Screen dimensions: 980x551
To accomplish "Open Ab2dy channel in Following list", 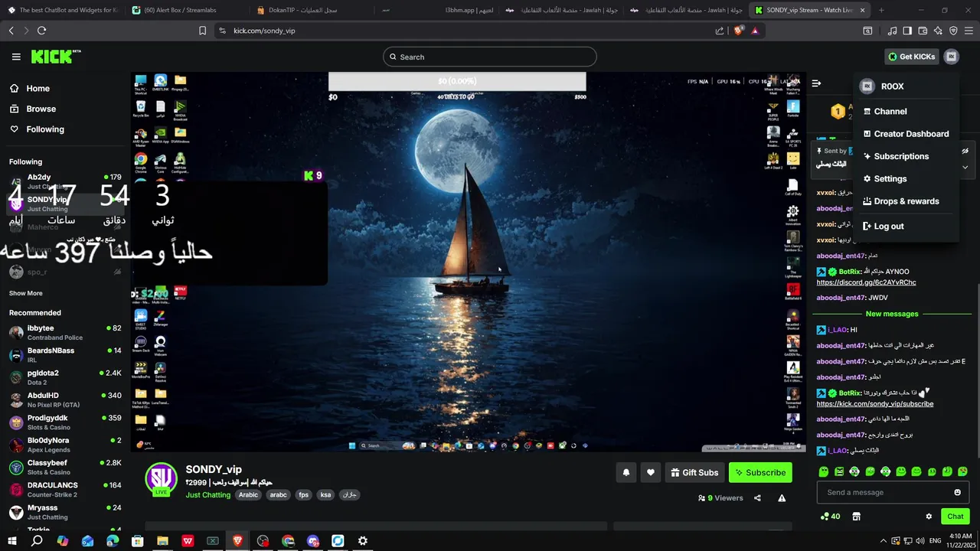I will click(65, 181).
